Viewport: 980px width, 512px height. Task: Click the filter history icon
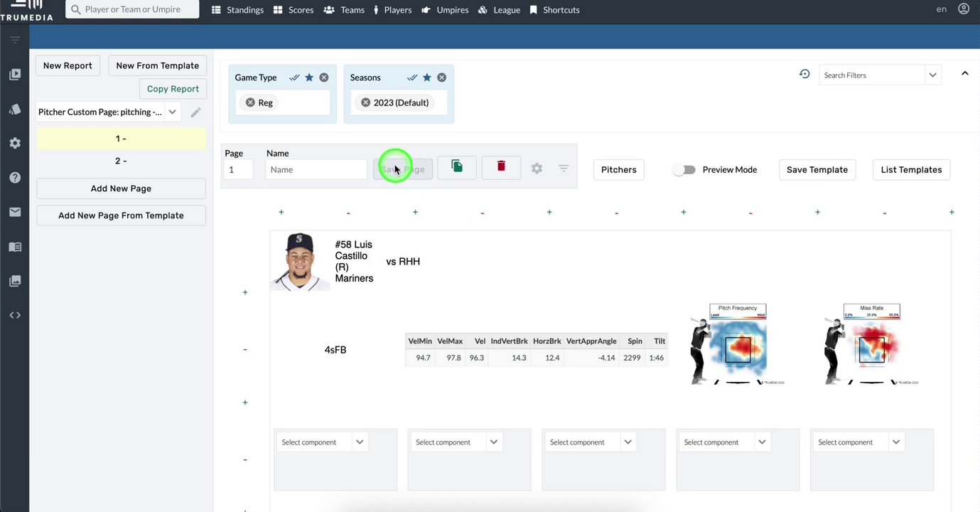[804, 74]
